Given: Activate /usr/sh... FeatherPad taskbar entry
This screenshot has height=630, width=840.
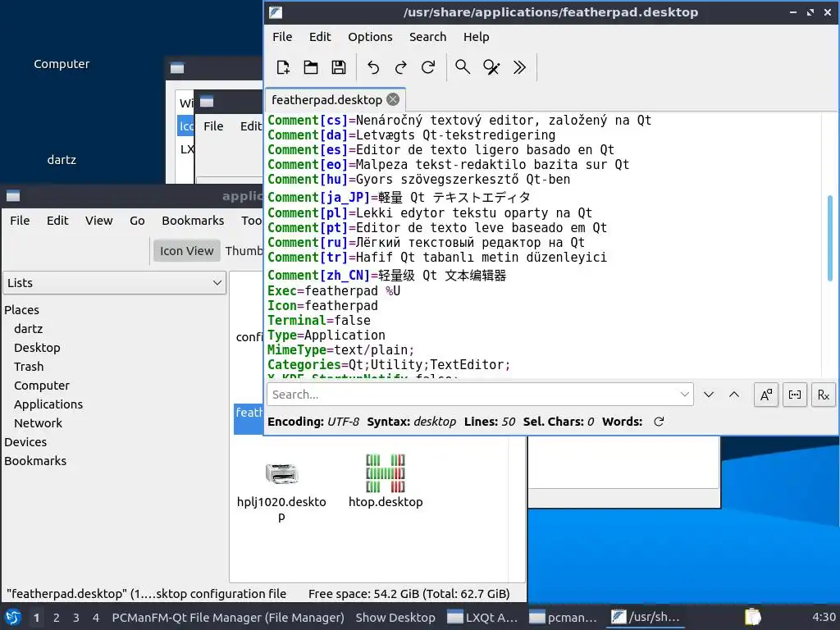Looking at the screenshot, I should [646, 618].
